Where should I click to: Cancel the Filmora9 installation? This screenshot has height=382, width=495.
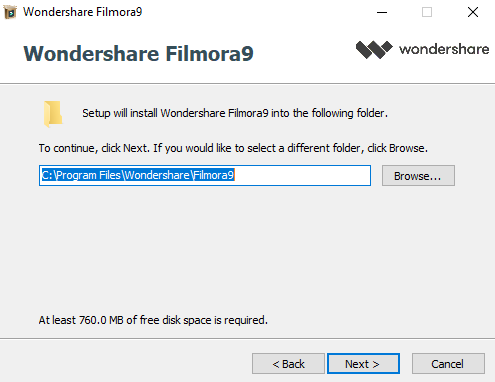click(x=448, y=364)
